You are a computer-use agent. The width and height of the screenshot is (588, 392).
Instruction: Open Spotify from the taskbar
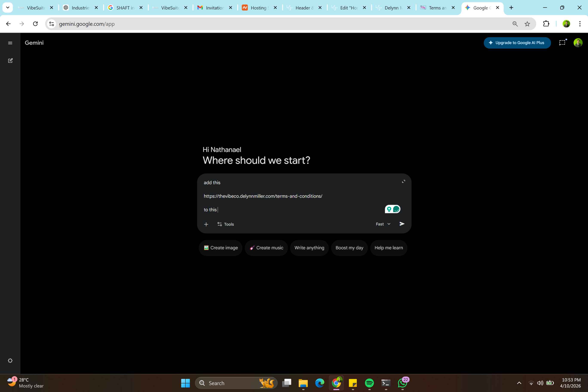click(369, 383)
